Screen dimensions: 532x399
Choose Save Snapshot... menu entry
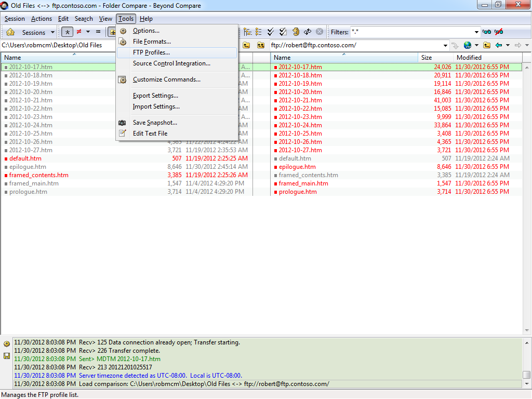coord(155,123)
